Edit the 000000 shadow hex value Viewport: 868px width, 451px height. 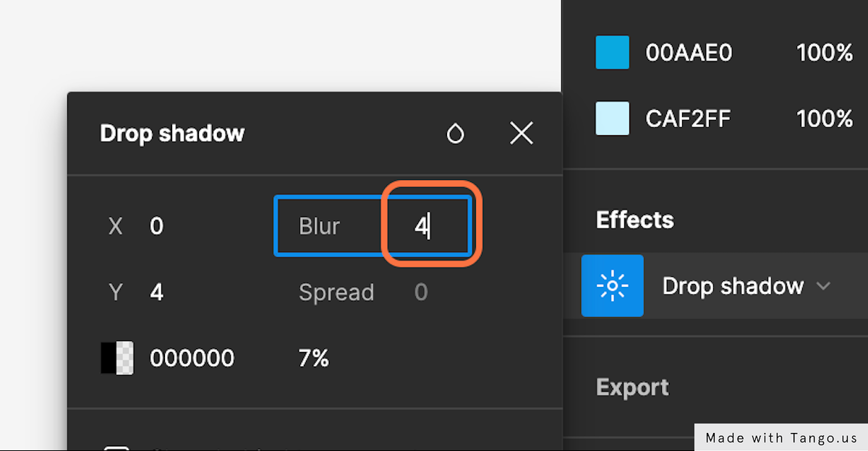192,358
